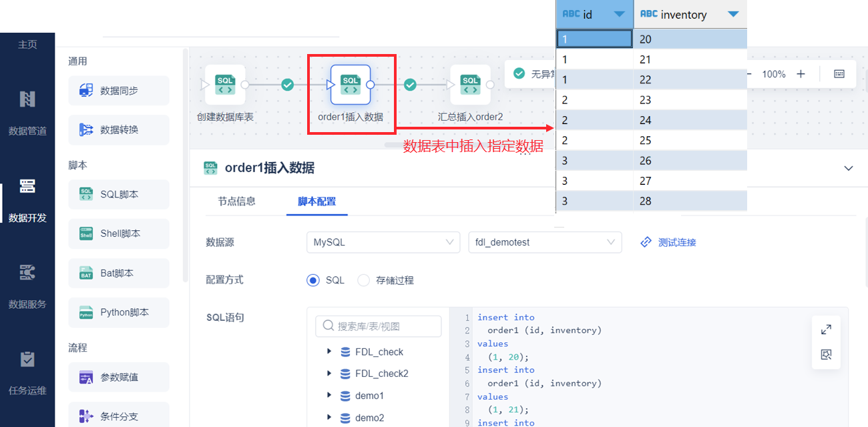
Task: Click the 测试连接 link
Action: pyautogui.click(x=668, y=242)
